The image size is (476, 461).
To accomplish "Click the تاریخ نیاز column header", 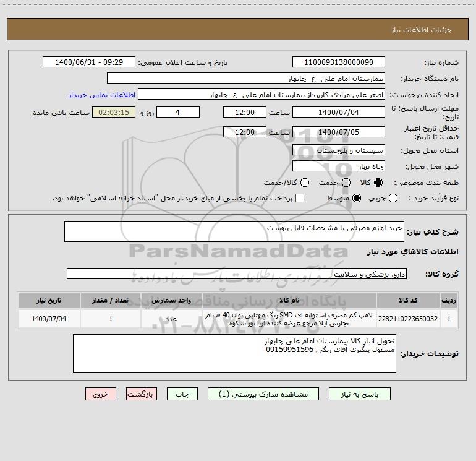I will point(49,301).
